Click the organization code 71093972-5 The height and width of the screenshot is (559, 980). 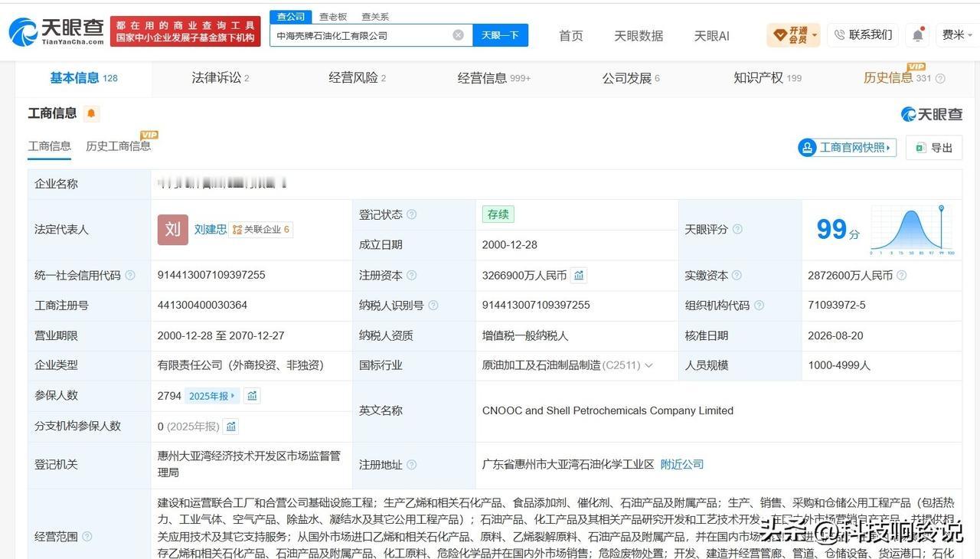pyautogui.click(x=837, y=306)
